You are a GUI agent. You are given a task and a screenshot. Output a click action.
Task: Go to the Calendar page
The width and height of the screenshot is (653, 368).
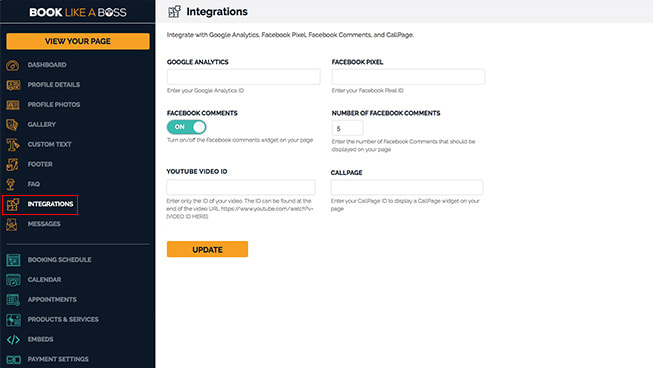click(45, 280)
